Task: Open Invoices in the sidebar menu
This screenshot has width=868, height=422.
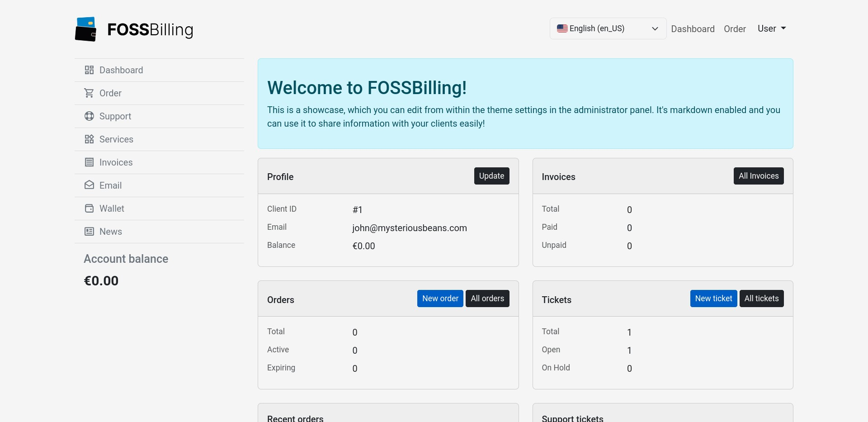Action: click(159, 162)
